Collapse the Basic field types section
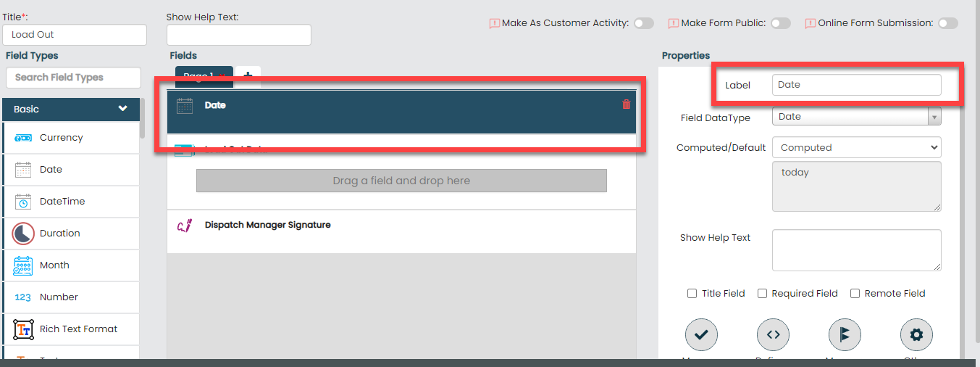Image resolution: width=980 pixels, height=367 pixels. coord(122,109)
